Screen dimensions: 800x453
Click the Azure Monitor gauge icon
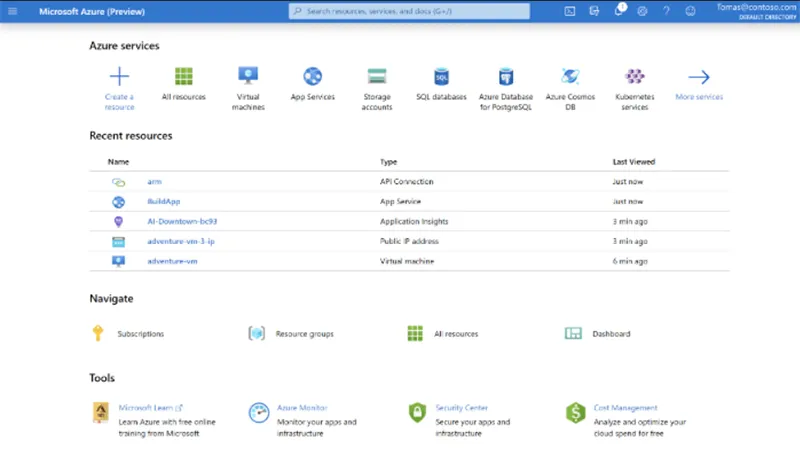click(259, 412)
